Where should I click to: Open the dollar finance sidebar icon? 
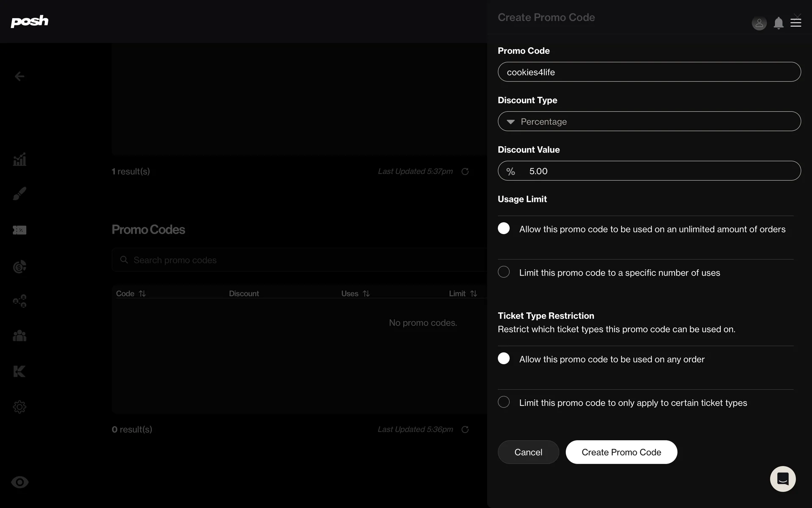(19, 266)
